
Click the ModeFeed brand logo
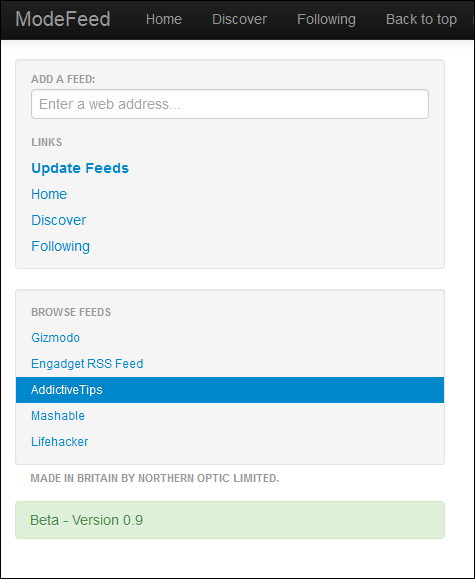(x=63, y=19)
